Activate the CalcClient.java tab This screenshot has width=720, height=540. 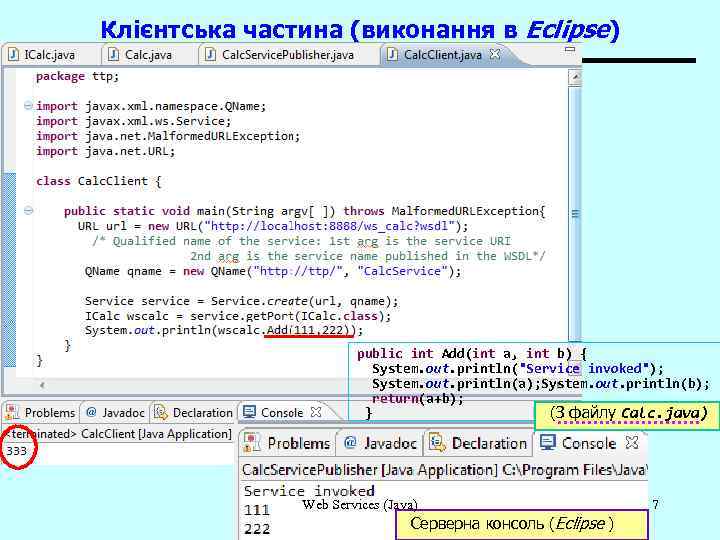[443, 55]
